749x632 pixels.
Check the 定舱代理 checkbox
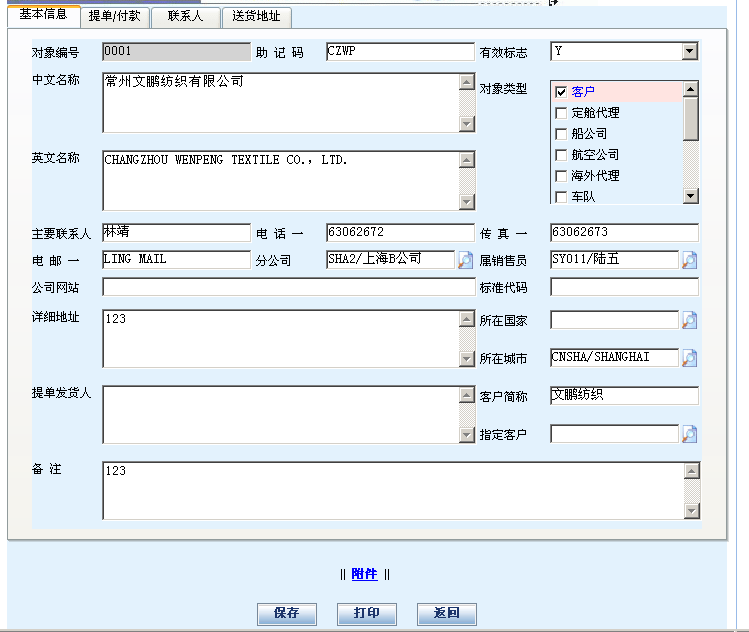click(561, 113)
